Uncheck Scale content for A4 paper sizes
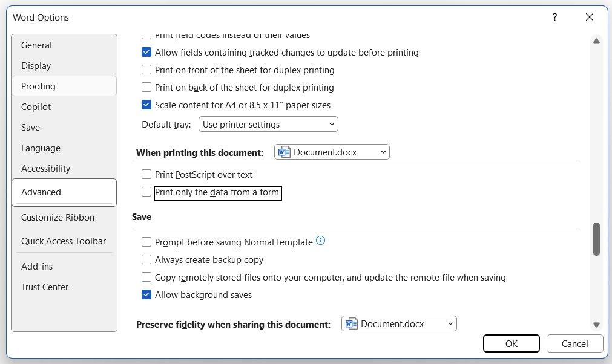612x364 pixels. click(x=146, y=105)
